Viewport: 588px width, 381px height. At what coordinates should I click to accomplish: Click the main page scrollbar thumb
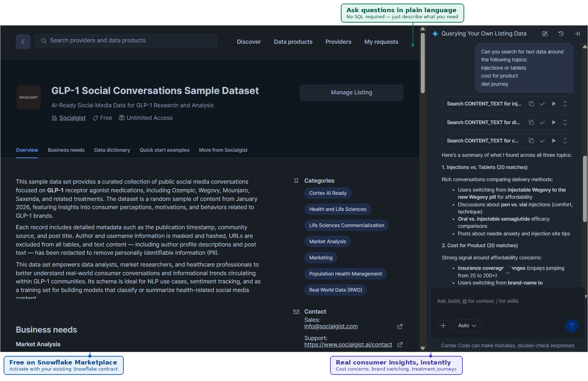point(423,63)
